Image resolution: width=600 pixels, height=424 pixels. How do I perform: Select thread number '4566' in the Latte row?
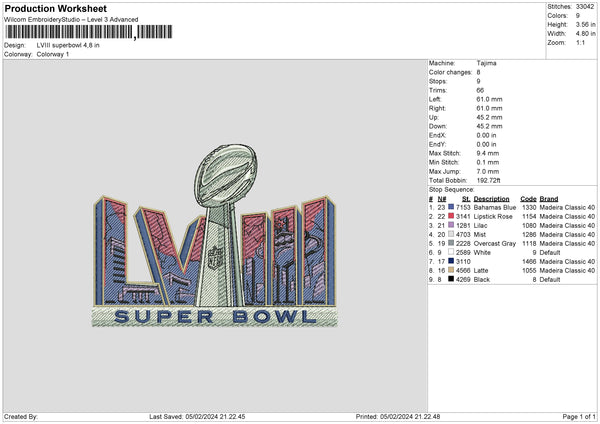coord(463,271)
